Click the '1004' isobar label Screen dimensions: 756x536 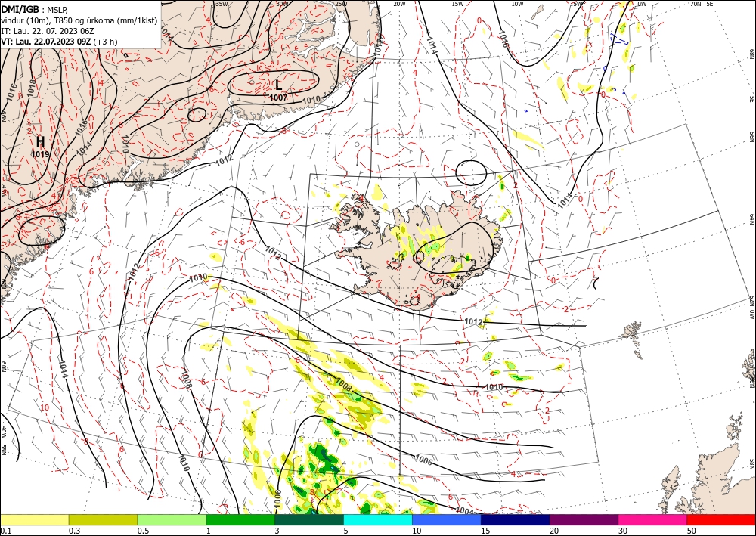[464, 511]
